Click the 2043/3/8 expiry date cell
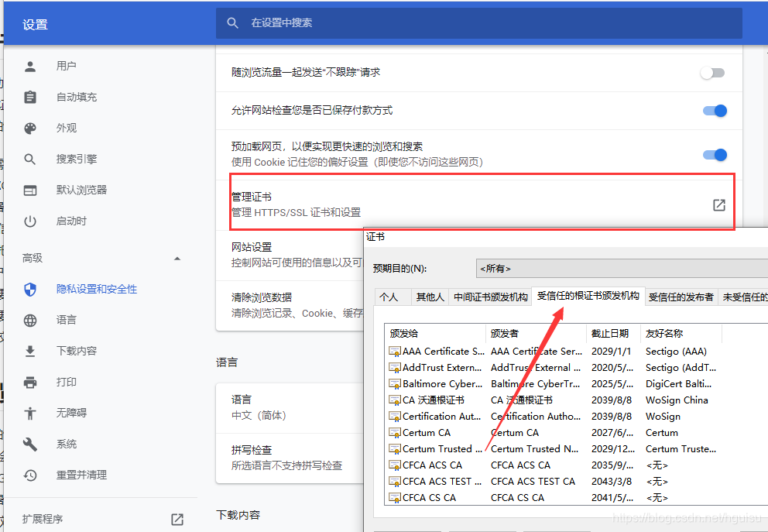The width and height of the screenshot is (768, 532). [x=612, y=481]
